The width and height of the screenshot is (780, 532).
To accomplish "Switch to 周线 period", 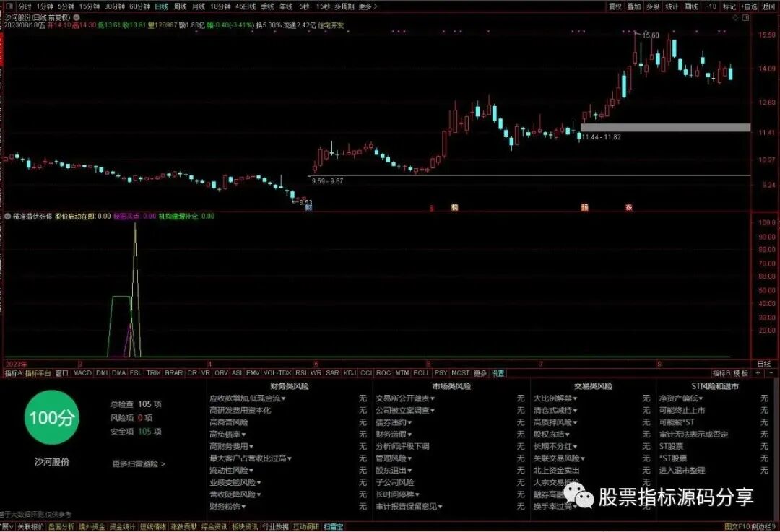I will pos(180,7).
